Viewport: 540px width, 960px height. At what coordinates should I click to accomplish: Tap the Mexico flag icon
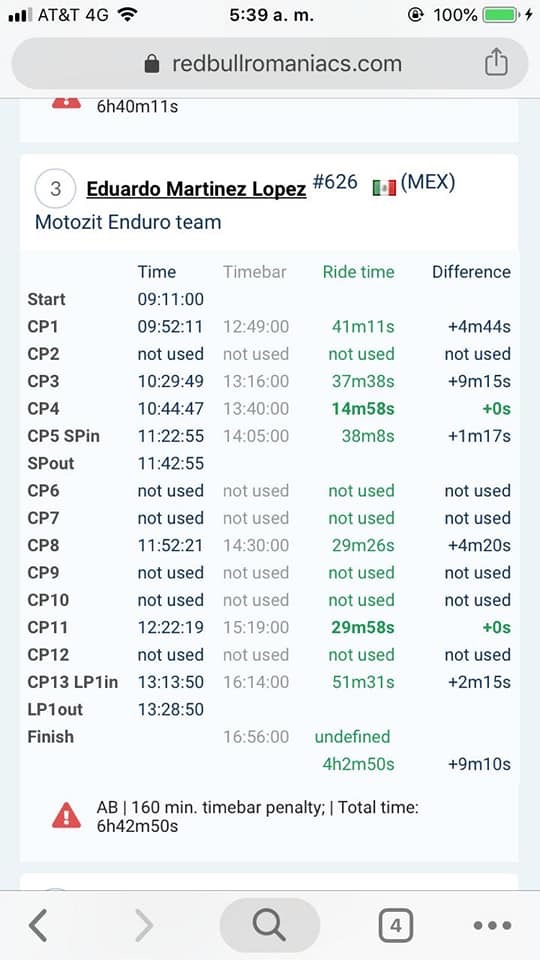384,188
